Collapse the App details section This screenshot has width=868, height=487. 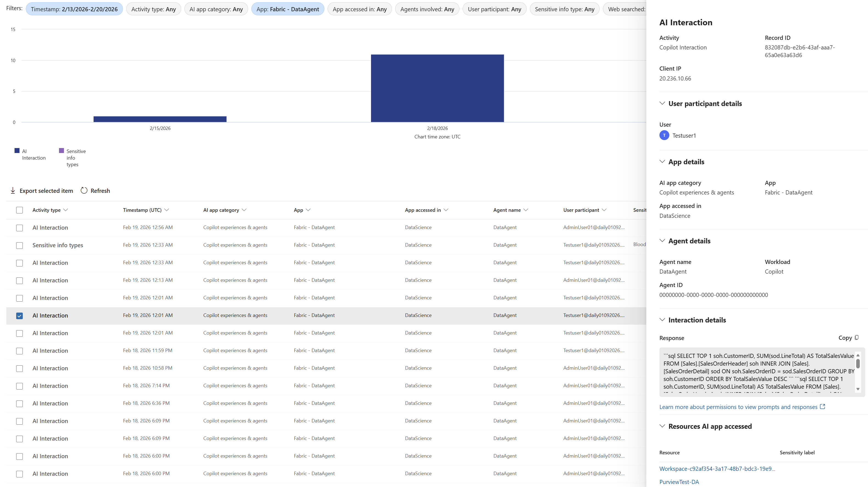click(662, 162)
